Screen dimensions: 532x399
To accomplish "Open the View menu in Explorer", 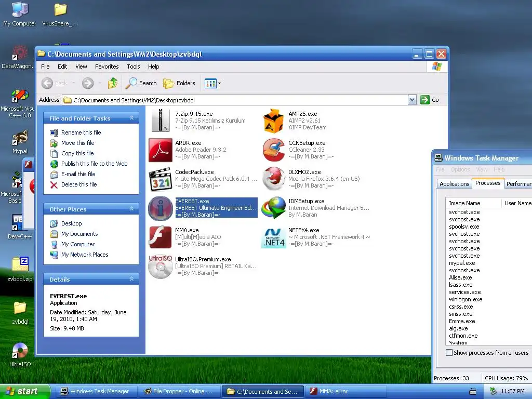I will coord(81,66).
